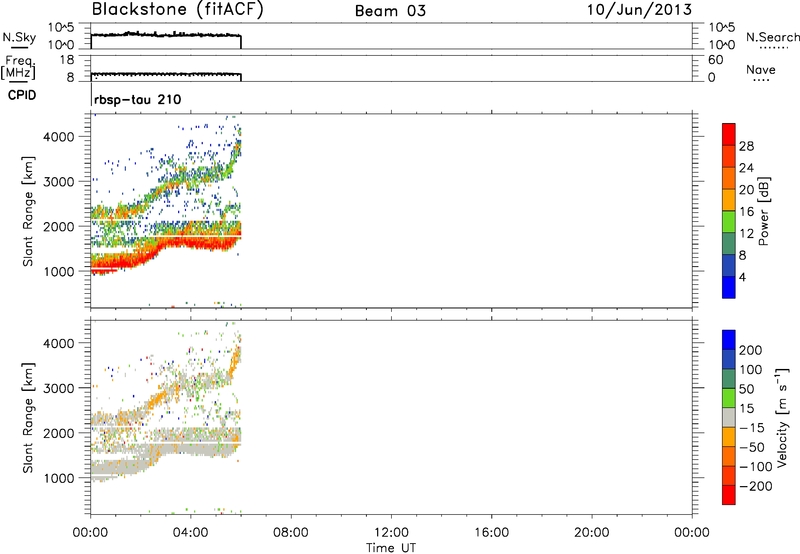Click the 04:00 time axis tick label

(190, 533)
